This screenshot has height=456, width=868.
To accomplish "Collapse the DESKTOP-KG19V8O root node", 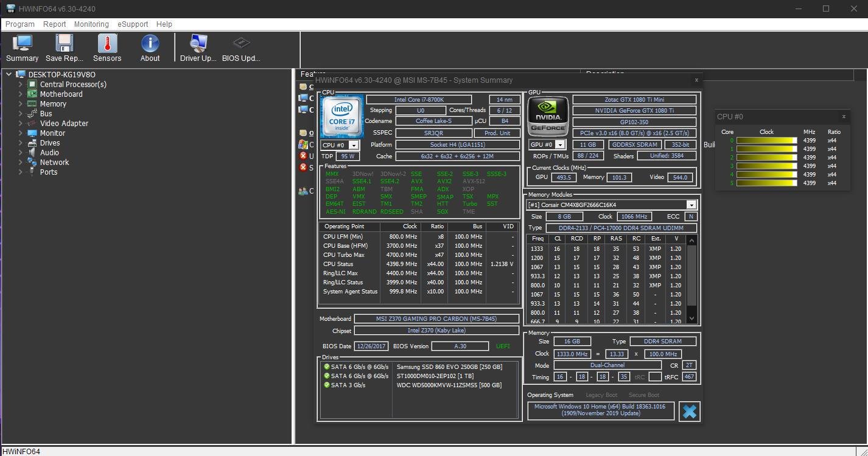I will (9, 75).
